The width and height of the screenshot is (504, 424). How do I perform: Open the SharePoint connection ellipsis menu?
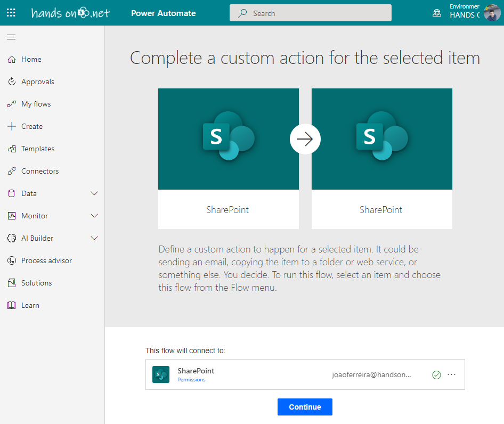[x=452, y=374]
